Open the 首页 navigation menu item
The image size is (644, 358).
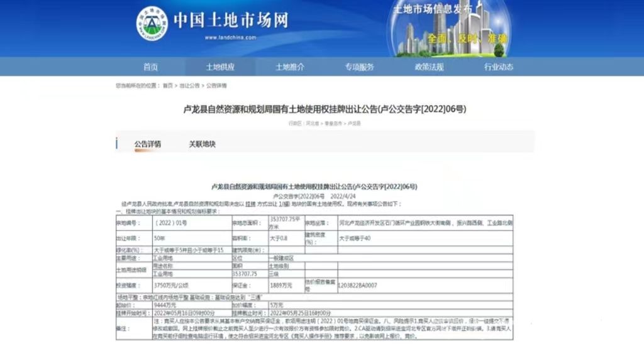click(x=150, y=67)
